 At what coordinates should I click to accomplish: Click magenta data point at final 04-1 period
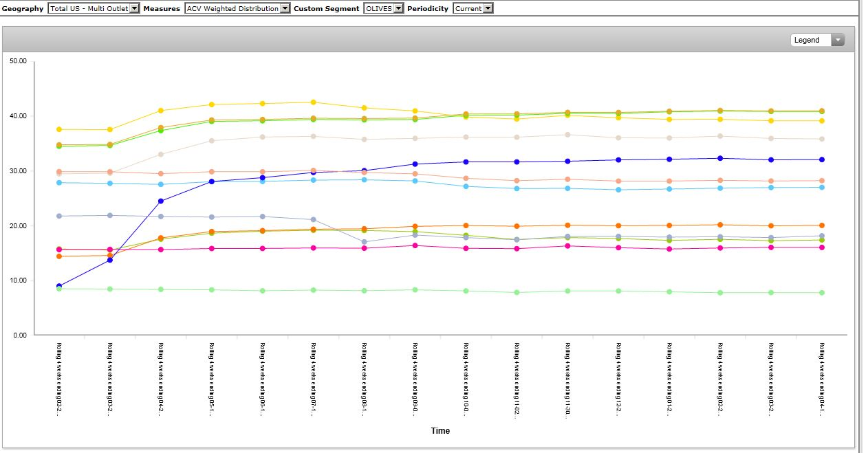(x=821, y=247)
